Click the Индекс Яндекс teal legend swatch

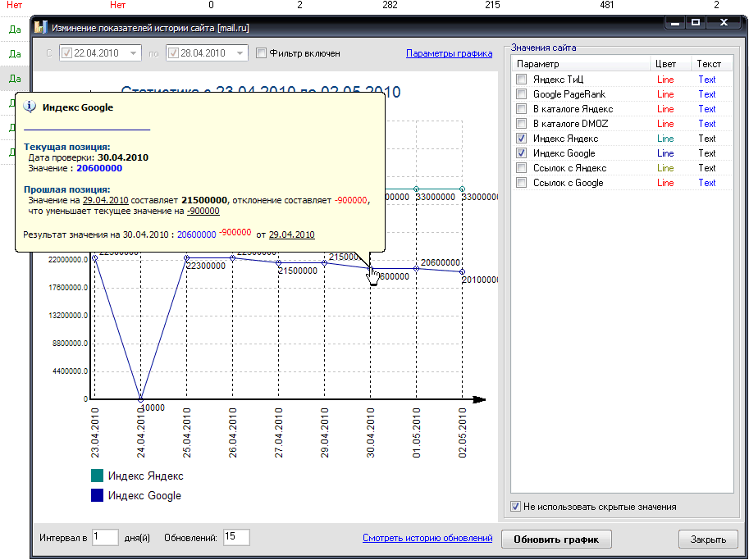click(98, 476)
